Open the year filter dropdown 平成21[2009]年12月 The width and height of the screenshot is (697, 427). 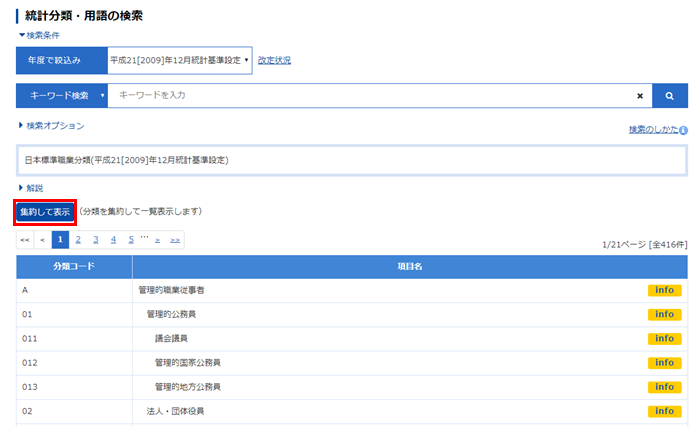(180, 60)
